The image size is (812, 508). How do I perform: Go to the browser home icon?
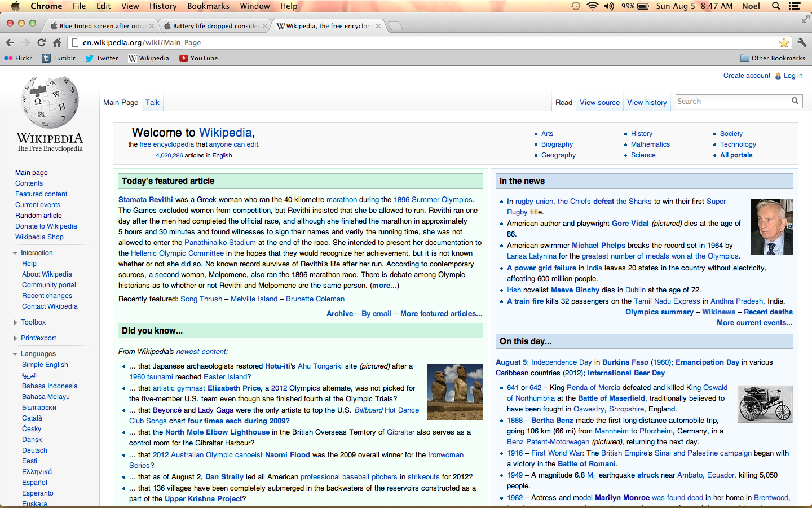pyautogui.click(x=57, y=42)
